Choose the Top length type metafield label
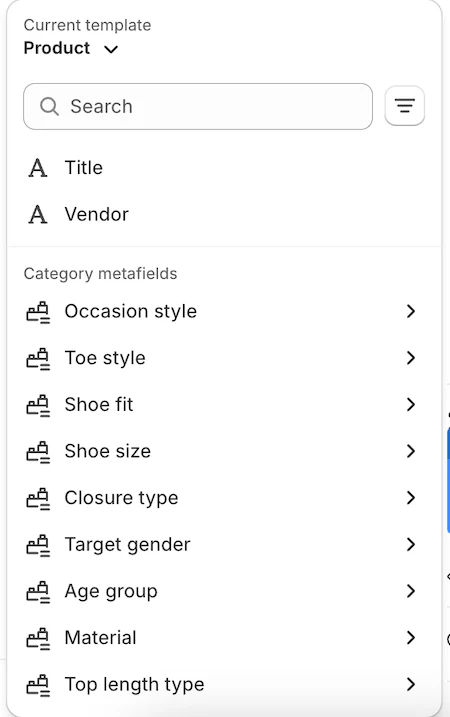 click(x=134, y=685)
